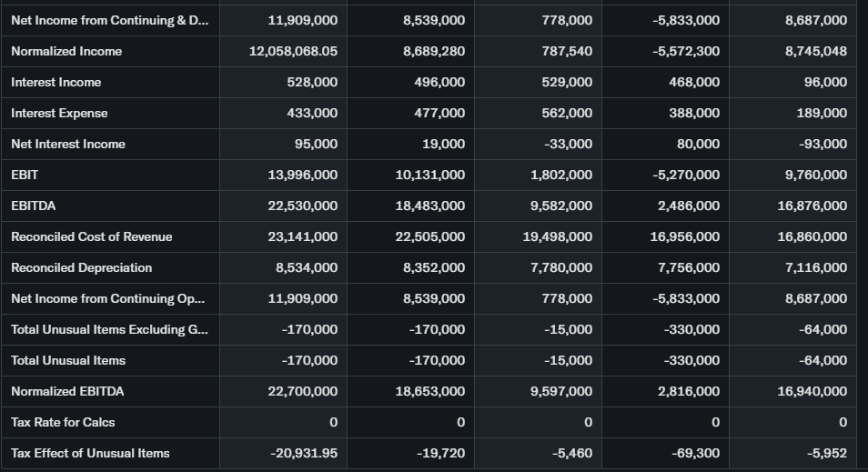Image resolution: width=868 pixels, height=472 pixels.
Task: Click the Cost of Revenue value 19,498,000
Action: coord(557,236)
